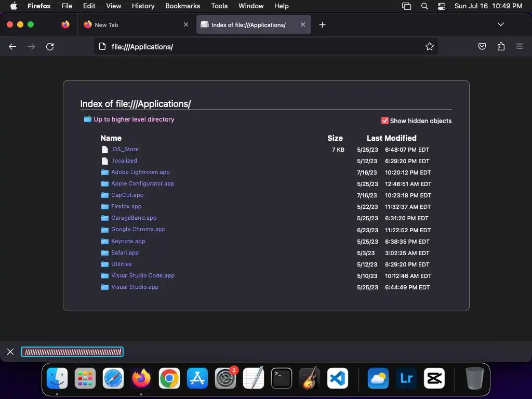Open the Extensions puzzle icon

(501, 46)
